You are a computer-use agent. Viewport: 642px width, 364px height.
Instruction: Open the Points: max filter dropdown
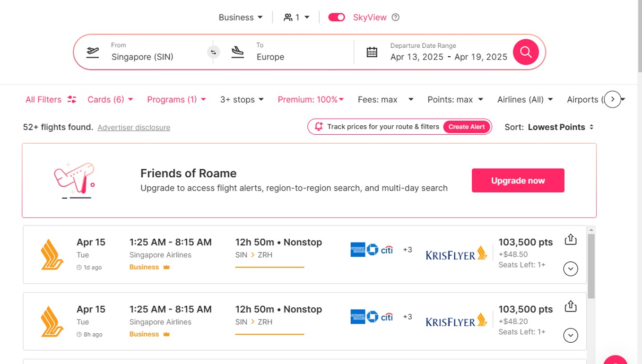(x=455, y=100)
